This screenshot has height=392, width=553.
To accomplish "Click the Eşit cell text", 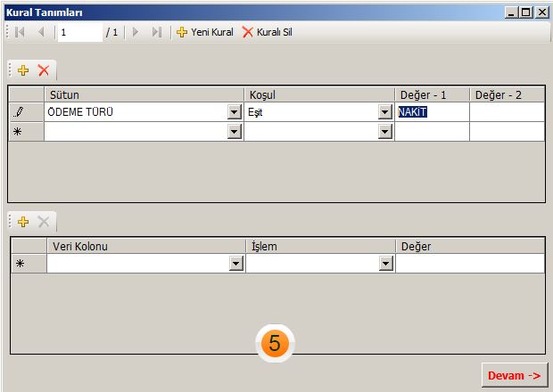I will pos(255,112).
